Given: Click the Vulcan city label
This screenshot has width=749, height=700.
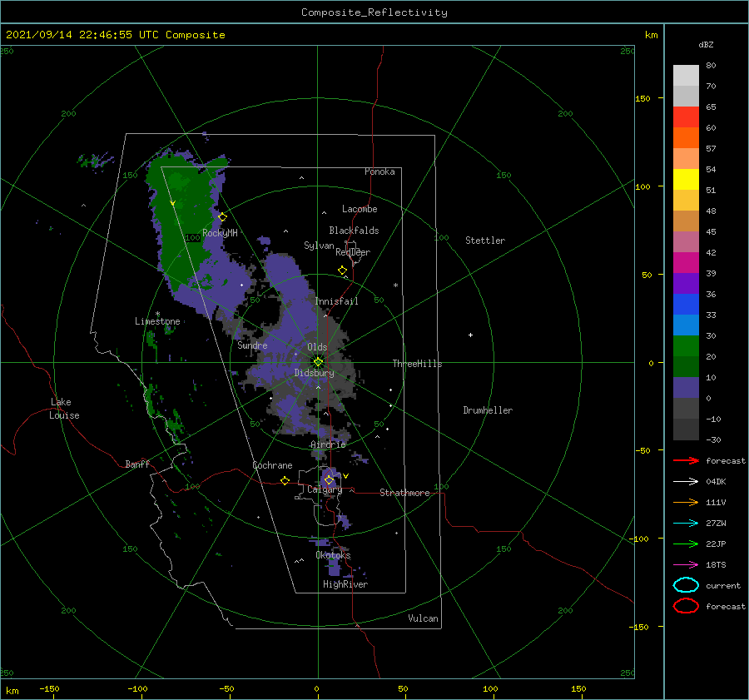Looking at the screenshot, I should 424,618.
